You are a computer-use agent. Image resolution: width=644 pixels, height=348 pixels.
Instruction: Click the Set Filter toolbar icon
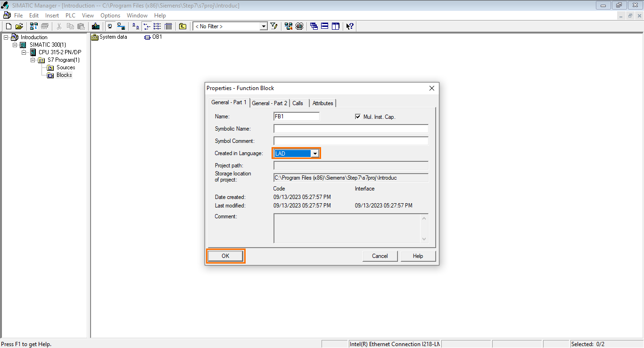pyautogui.click(x=274, y=26)
